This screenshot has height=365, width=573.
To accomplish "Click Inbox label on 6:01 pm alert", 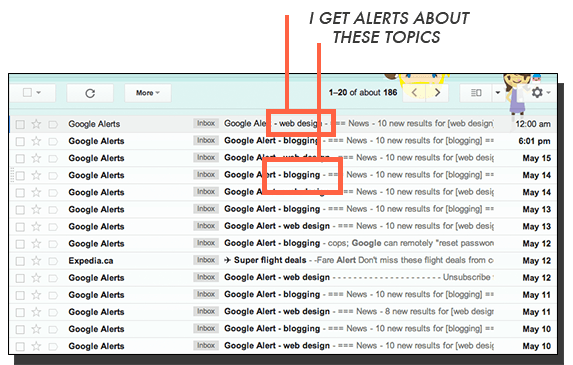I will tap(206, 140).
